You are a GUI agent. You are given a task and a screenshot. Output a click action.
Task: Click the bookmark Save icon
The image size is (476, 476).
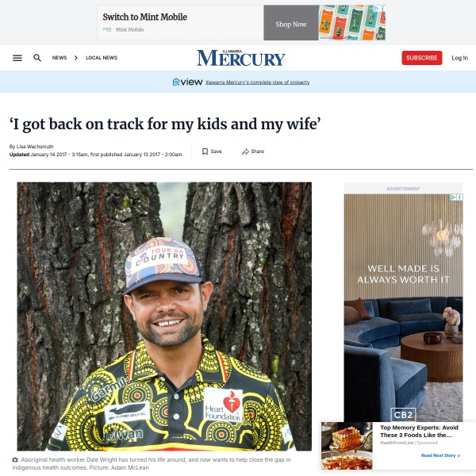tap(205, 152)
